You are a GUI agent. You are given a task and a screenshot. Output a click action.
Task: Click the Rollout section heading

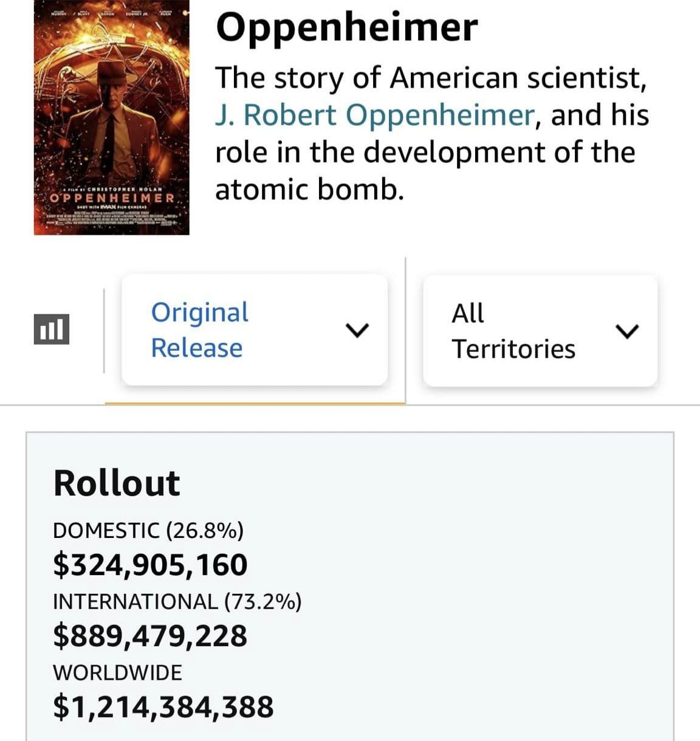tap(117, 483)
